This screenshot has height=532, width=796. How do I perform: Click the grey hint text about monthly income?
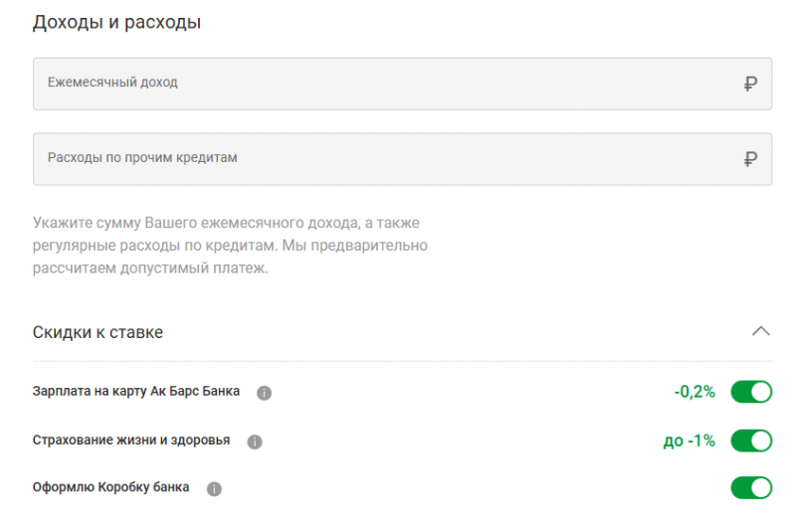(x=230, y=245)
